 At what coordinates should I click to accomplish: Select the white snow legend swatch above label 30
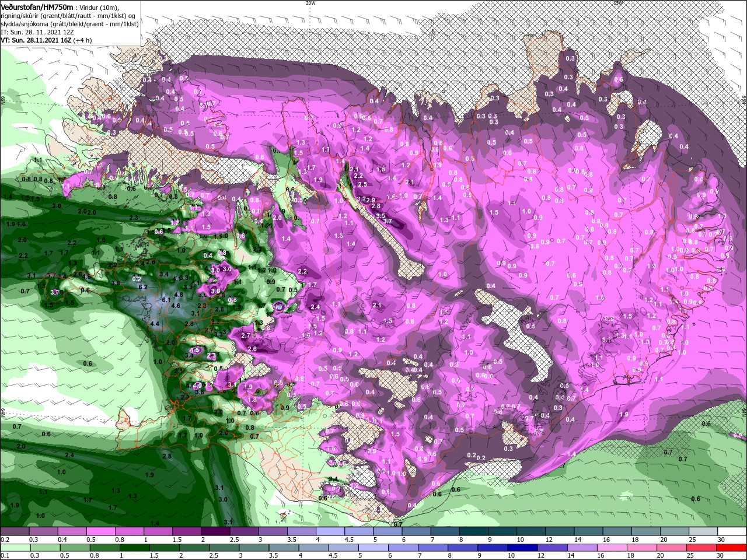pos(732,531)
